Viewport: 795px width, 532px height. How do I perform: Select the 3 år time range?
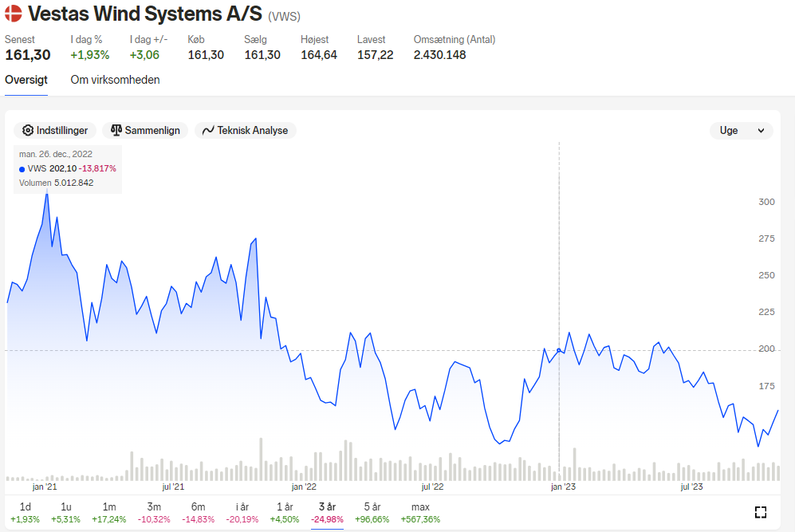(327, 513)
